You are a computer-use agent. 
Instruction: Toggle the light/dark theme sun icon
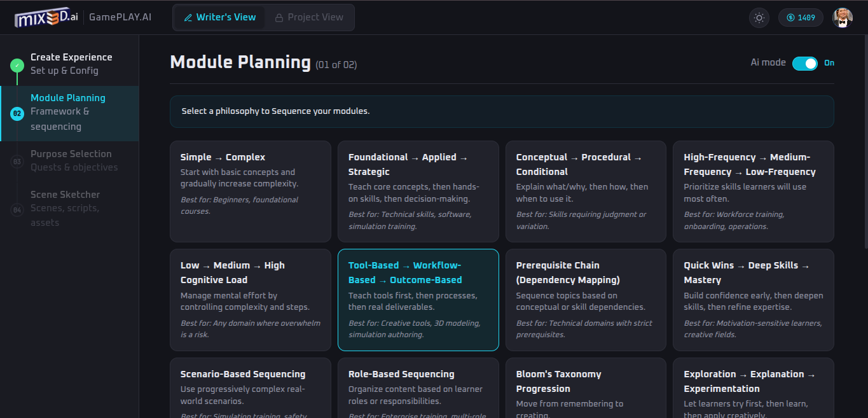759,18
